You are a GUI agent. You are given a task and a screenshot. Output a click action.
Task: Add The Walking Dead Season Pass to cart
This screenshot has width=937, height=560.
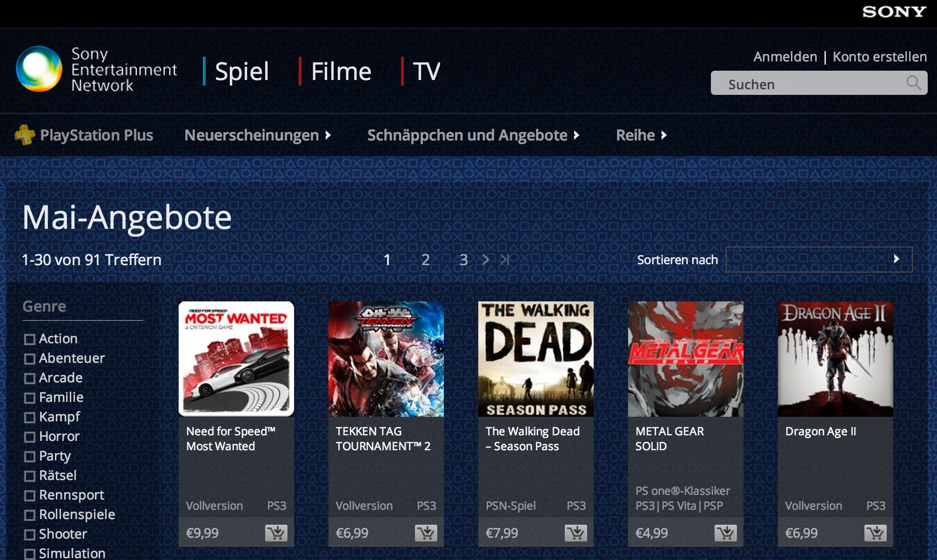tap(576, 533)
